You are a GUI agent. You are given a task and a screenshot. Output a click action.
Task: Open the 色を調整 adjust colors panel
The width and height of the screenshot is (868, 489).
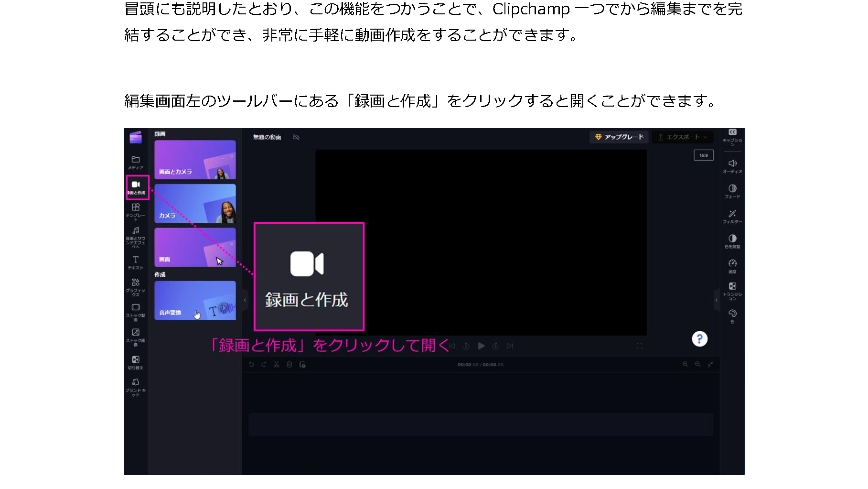click(x=732, y=241)
